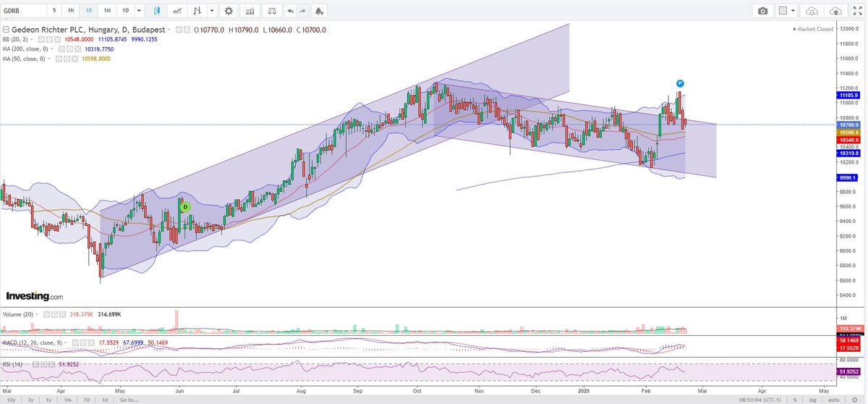
Task: Select the highlighted 1D interval
Action: pyautogui.click(x=89, y=11)
